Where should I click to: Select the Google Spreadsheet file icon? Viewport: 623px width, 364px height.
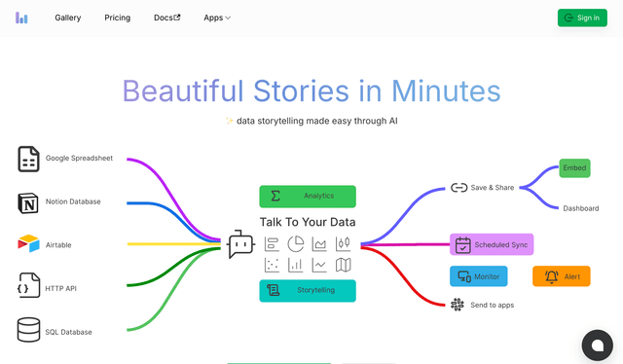pyautogui.click(x=28, y=159)
